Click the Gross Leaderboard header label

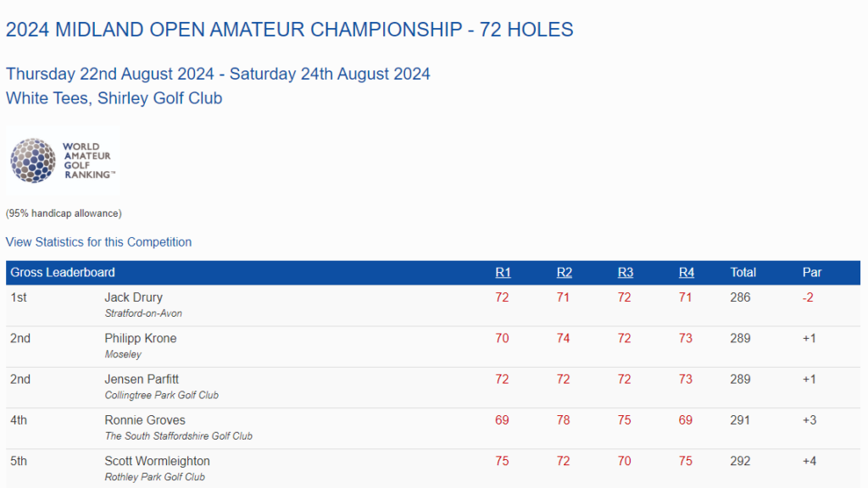coord(63,273)
